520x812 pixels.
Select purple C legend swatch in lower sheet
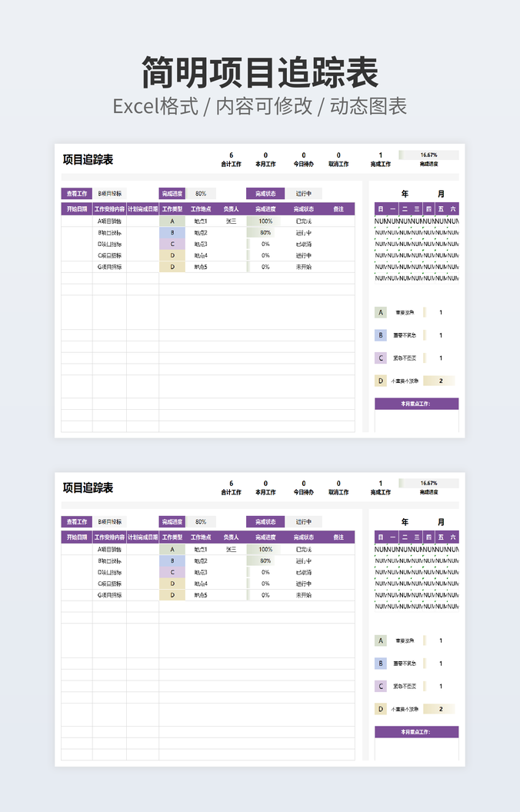click(x=380, y=686)
